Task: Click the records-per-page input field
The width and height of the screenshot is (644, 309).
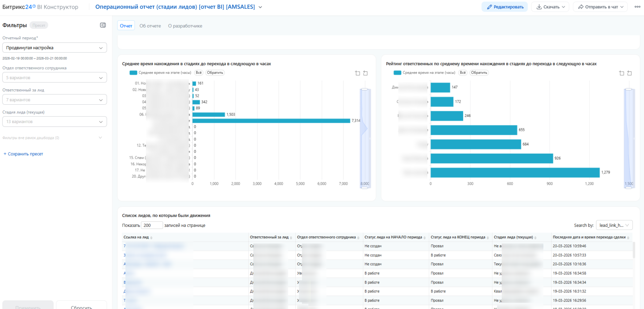Action: (152, 225)
